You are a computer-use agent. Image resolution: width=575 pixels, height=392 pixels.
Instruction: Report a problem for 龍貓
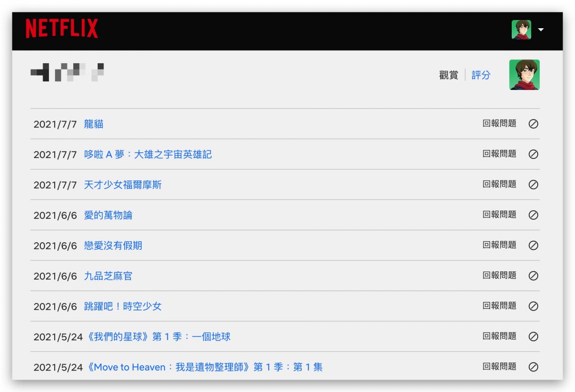(499, 123)
